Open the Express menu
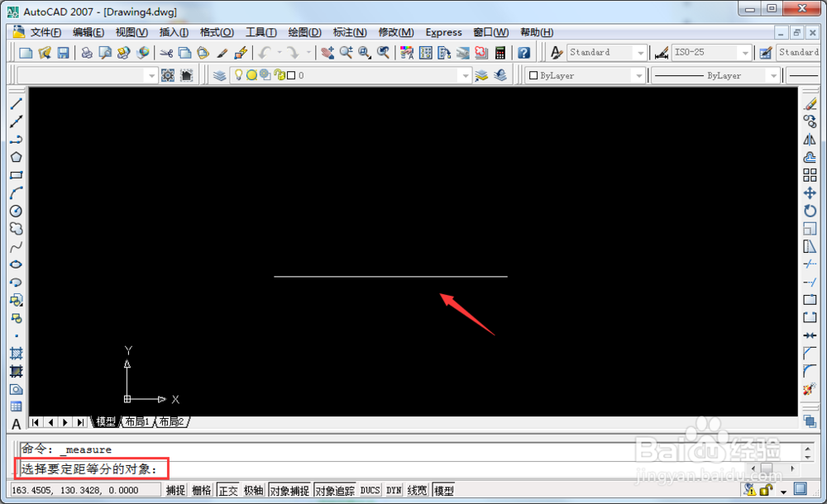The width and height of the screenshot is (827, 504). tap(443, 32)
